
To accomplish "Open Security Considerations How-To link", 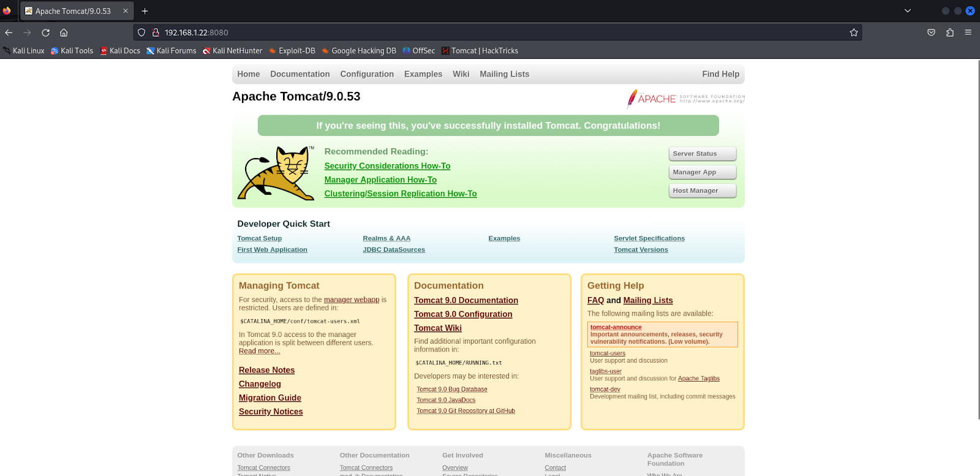I will 387,166.
